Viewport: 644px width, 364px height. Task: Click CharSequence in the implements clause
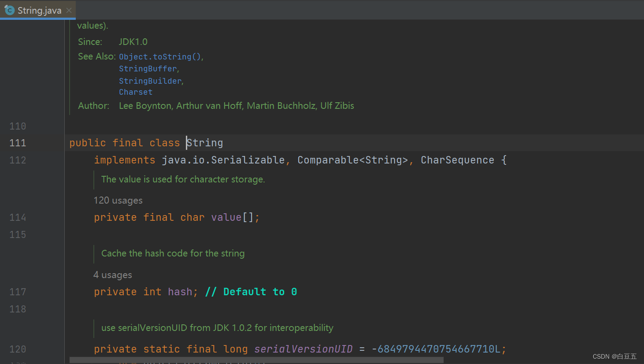(457, 160)
